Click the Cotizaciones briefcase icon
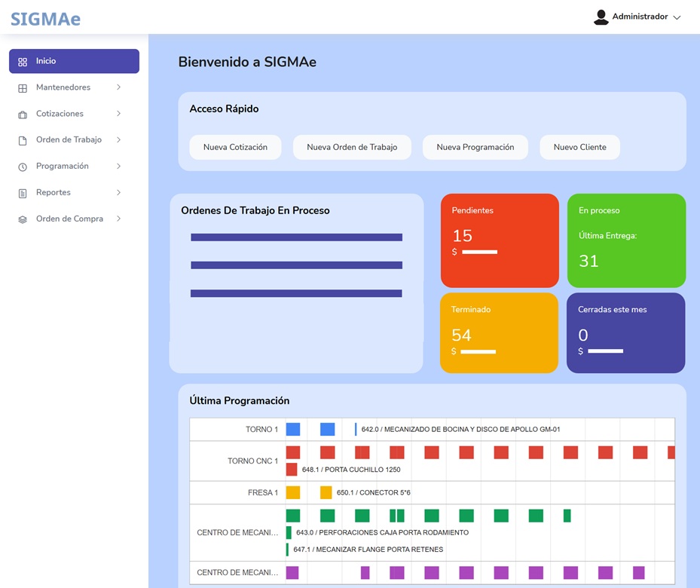 click(23, 115)
